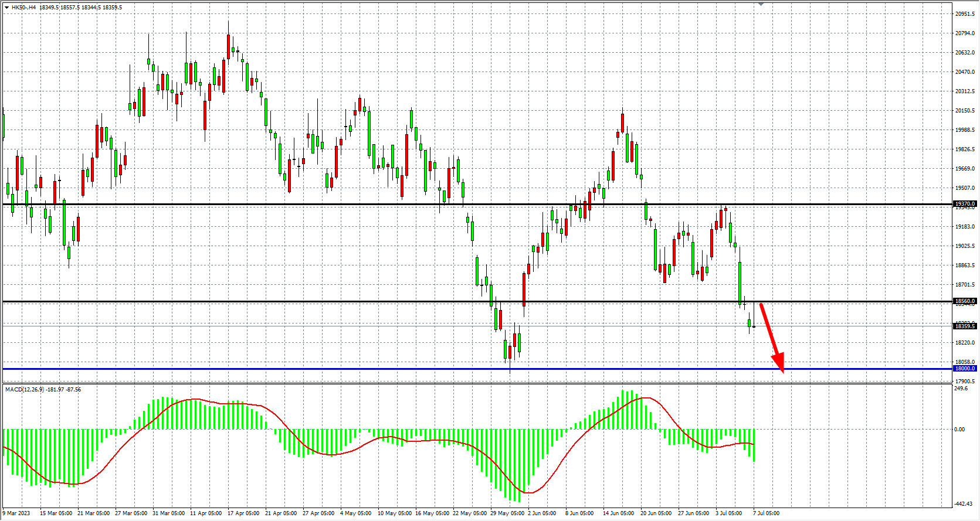Click the 9 Mar 2023 date label
This screenshot has height=521, width=980.
16,513
